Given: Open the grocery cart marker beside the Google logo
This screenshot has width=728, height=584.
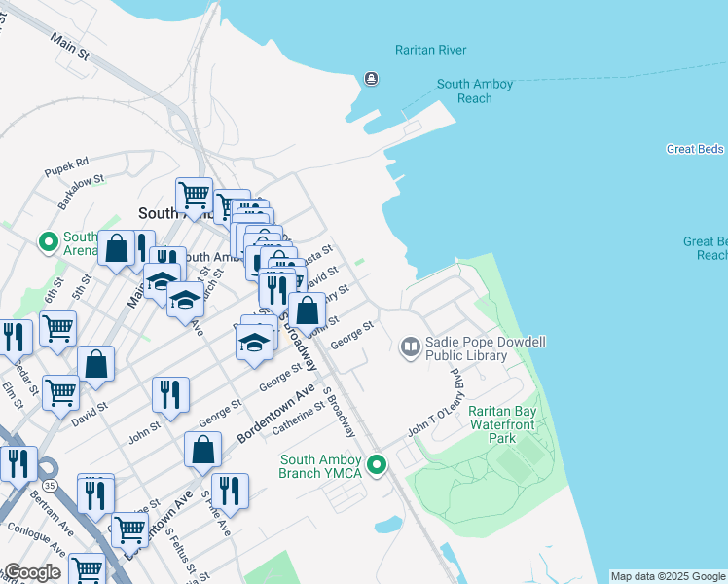Looking at the screenshot, I should click(88, 569).
